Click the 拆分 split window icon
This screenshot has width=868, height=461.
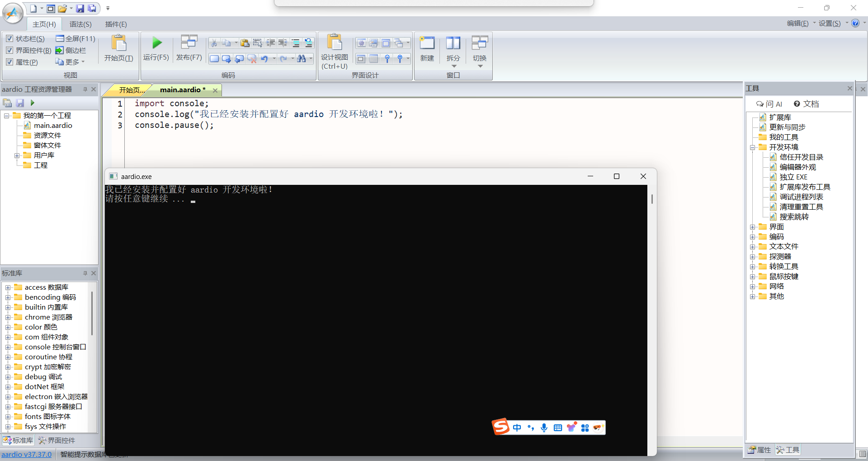coord(453,51)
